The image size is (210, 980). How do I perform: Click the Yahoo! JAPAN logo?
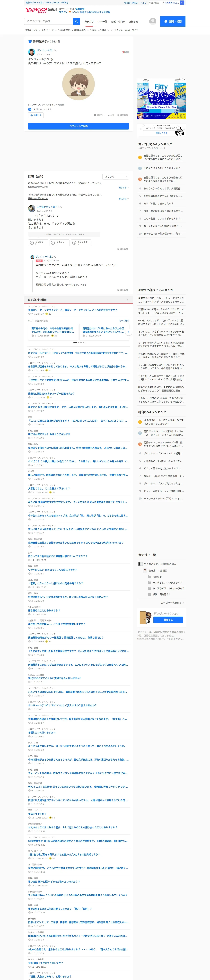coord(36,10)
